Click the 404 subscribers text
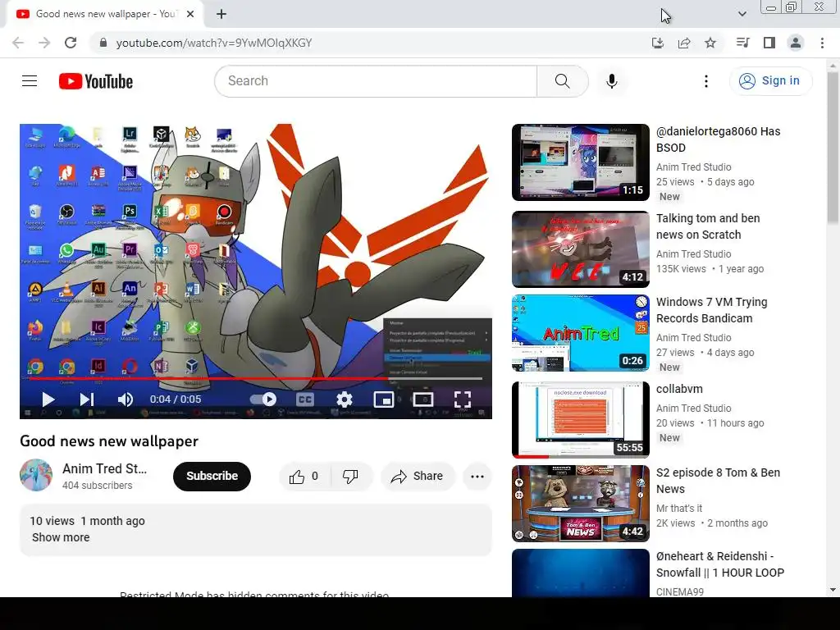Image resolution: width=840 pixels, height=630 pixels. (x=97, y=486)
